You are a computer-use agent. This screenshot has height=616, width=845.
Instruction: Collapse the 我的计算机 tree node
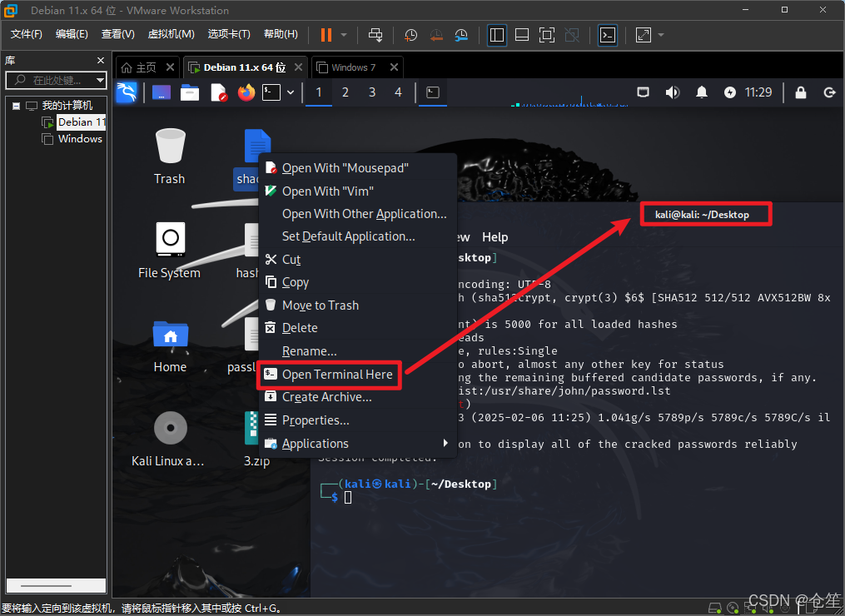(16, 106)
